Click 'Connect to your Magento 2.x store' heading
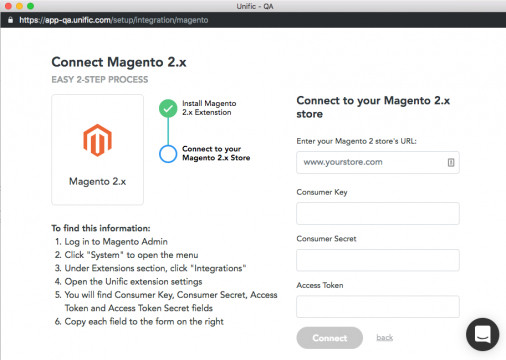The height and width of the screenshot is (360, 506). pyautogui.click(x=373, y=107)
